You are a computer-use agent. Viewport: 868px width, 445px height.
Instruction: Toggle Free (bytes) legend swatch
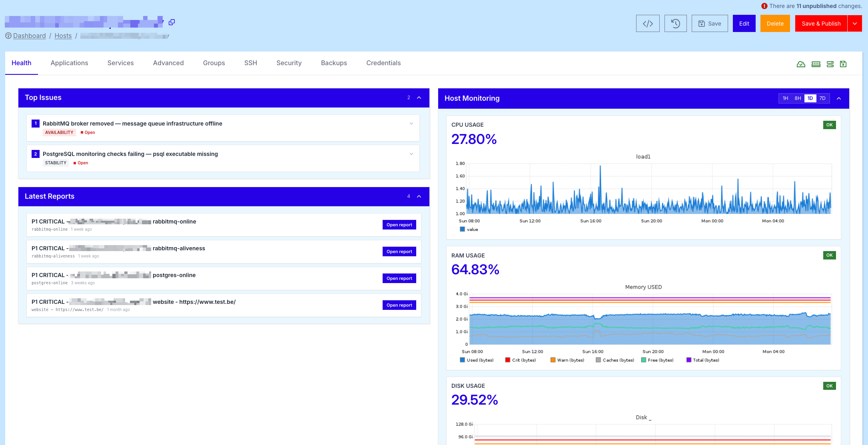[x=644, y=360]
